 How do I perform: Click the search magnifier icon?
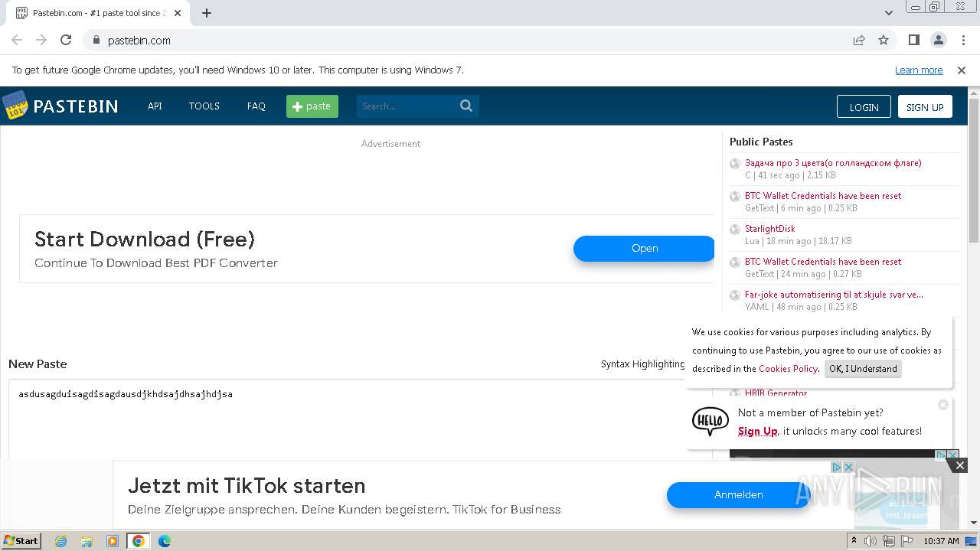pos(466,106)
